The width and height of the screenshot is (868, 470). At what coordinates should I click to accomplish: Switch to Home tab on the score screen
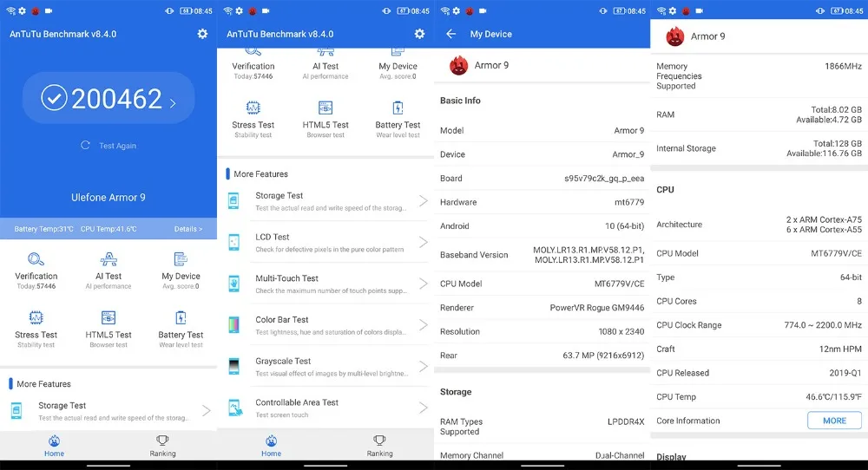(x=54, y=446)
